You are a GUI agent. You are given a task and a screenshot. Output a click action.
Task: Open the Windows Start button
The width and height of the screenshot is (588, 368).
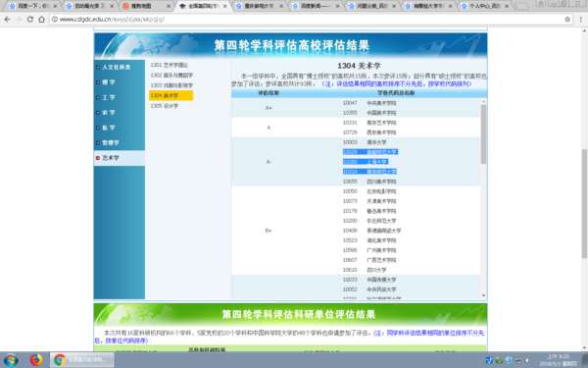[11, 360]
